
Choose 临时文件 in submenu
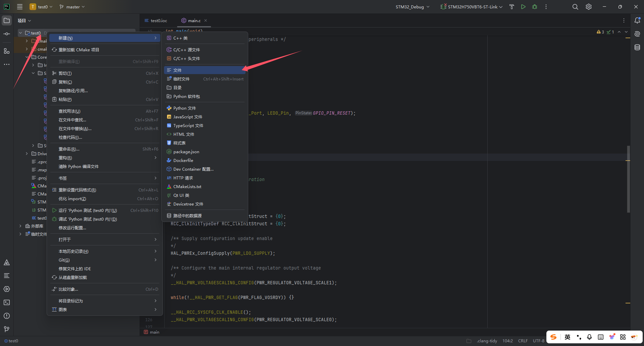point(205,79)
